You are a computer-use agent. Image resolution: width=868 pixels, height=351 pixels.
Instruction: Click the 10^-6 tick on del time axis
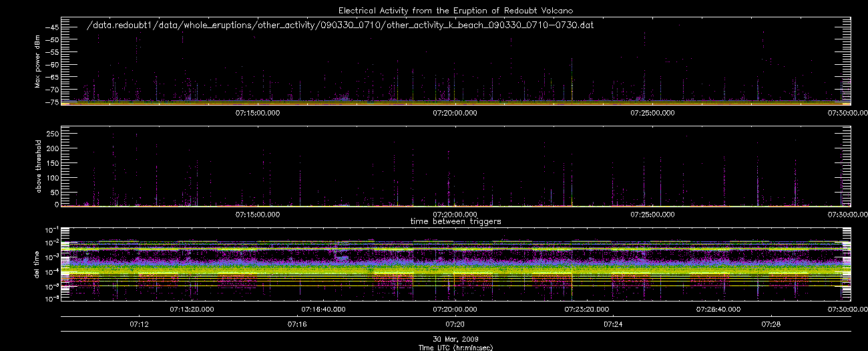[x=51, y=298]
